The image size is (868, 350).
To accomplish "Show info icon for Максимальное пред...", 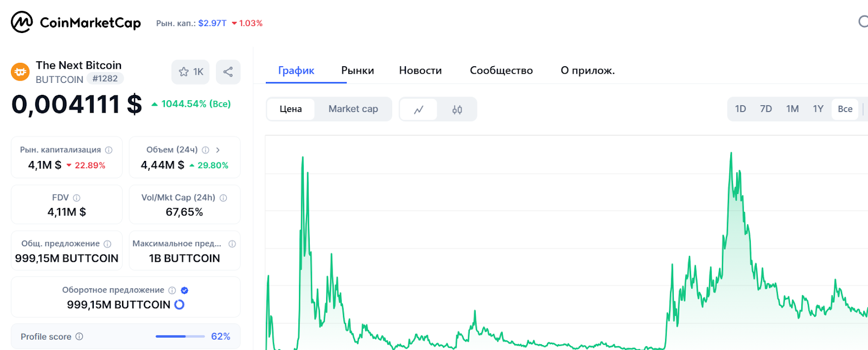I will point(232,244).
